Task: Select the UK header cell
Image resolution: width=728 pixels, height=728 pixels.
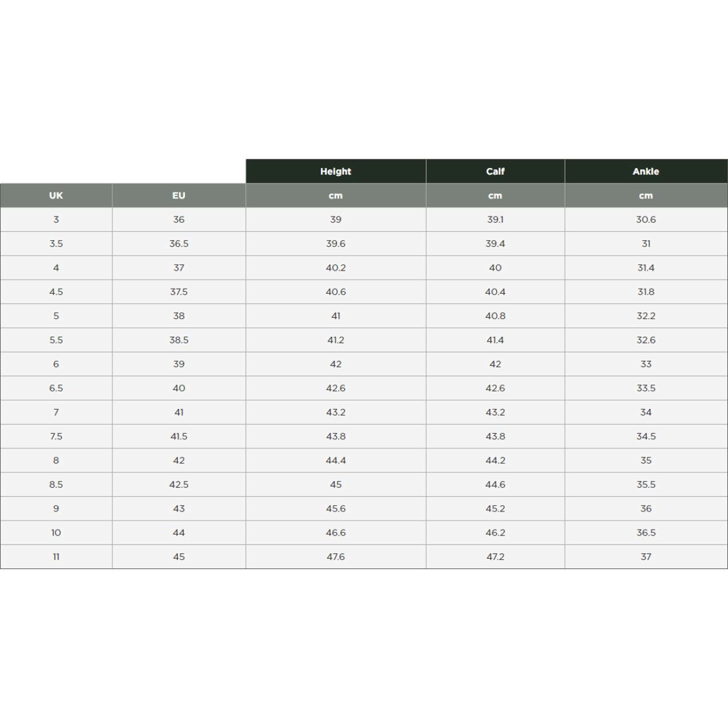Action: [56, 196]
